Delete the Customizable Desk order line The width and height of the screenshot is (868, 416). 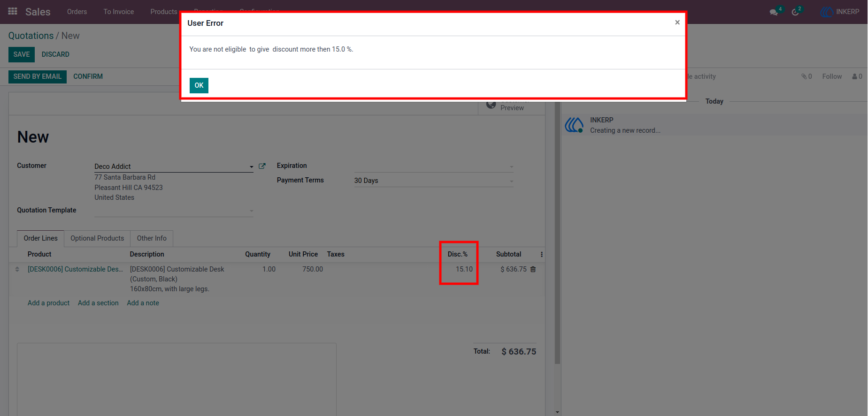tap(533, 269)
